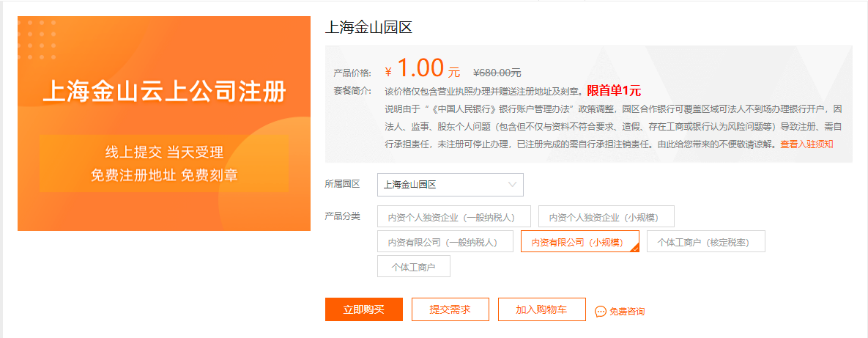Open the 所属园区 dropdown showing 上海金山园区

tap(450, 185)
